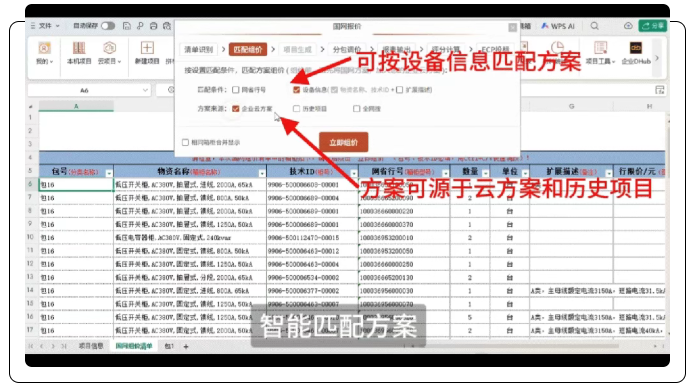Select the row 10 header
The image size is (700, 387).
(30, 237)
